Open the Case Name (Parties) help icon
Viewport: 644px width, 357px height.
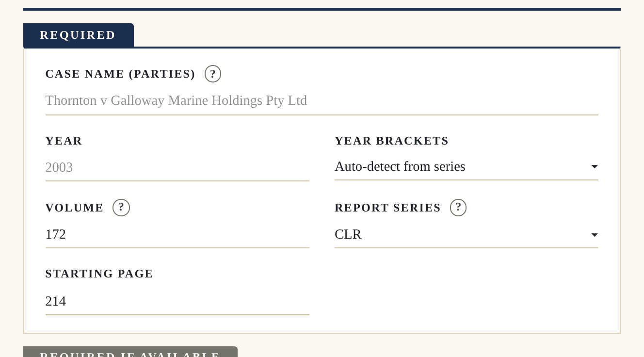click(x=213, y=74)
